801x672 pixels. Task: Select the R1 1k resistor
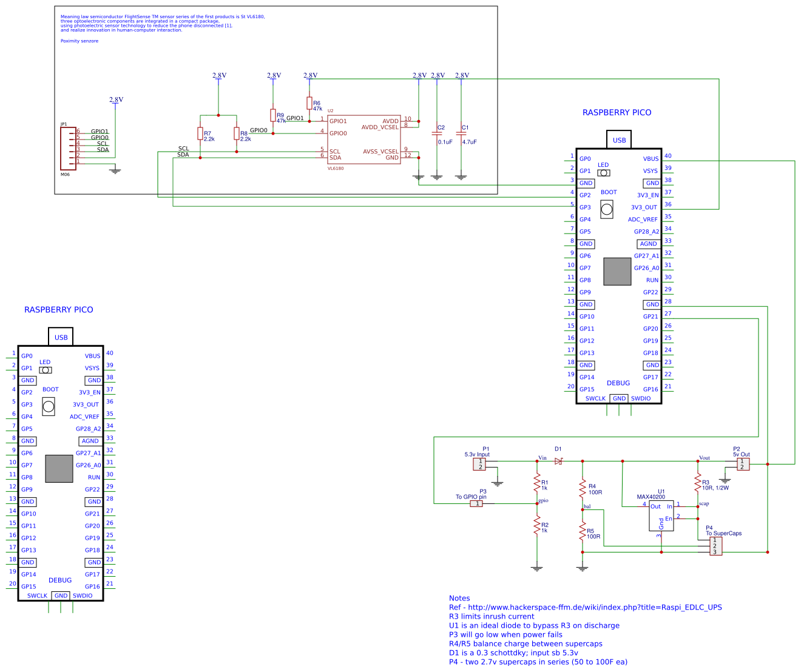[536, 483]
